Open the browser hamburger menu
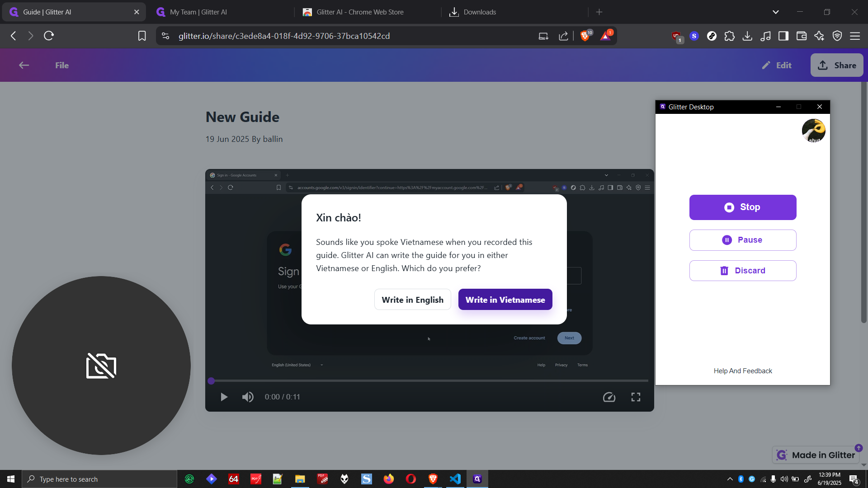This screenshot has height=488, width=868. pos(855,36)
